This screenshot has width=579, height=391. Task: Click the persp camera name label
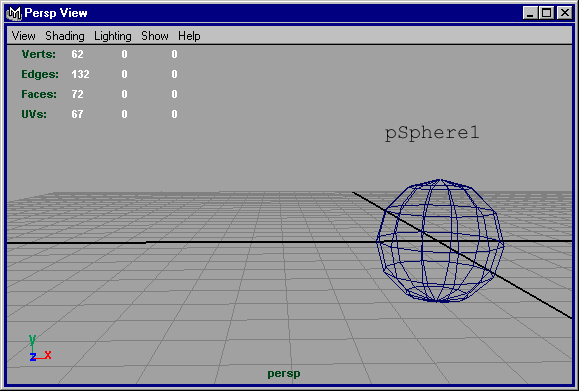tap(284, 374)
